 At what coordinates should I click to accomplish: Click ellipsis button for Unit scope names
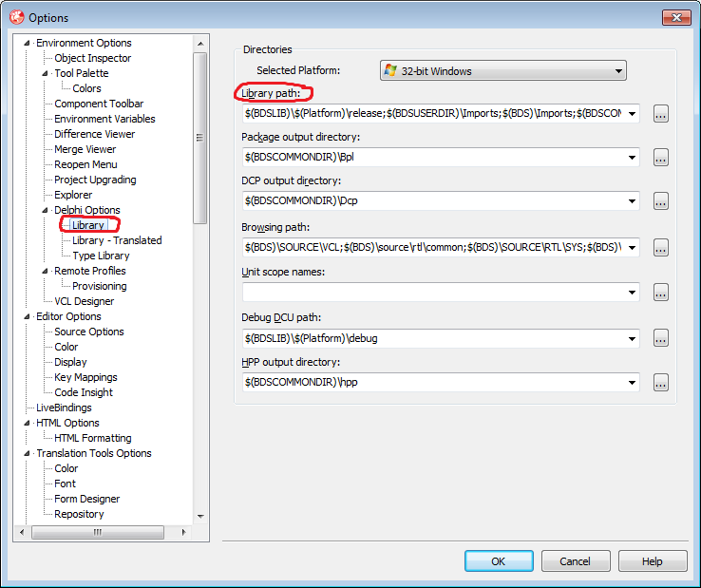tap(660, 293)
